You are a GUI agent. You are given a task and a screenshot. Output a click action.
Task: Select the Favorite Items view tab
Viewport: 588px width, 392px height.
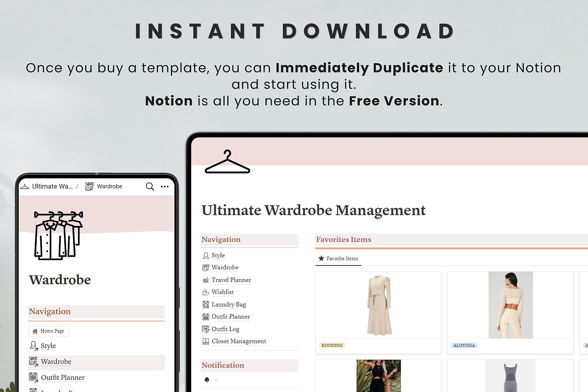(338, 258)
